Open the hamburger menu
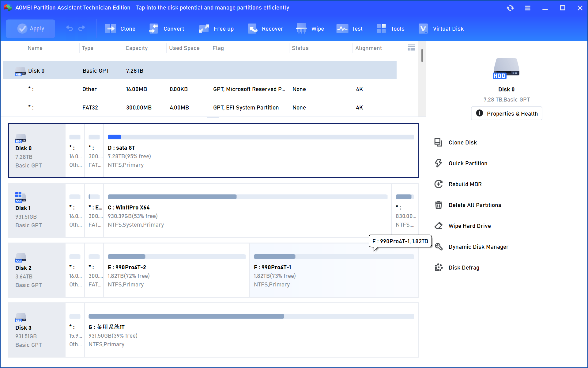Screen dimensions: 588x368 point(527,8)
